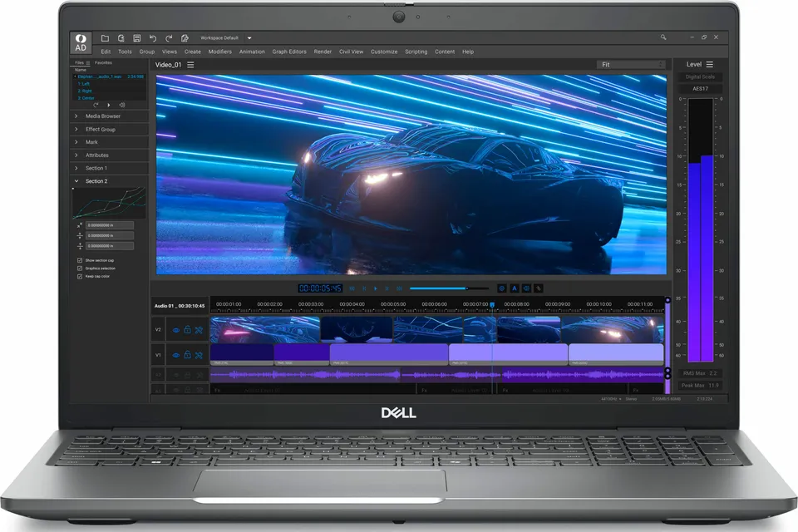Viewport: 798px width, 532px height.
Task: Open the Graph Editors menu
Action: coord(289,52)
